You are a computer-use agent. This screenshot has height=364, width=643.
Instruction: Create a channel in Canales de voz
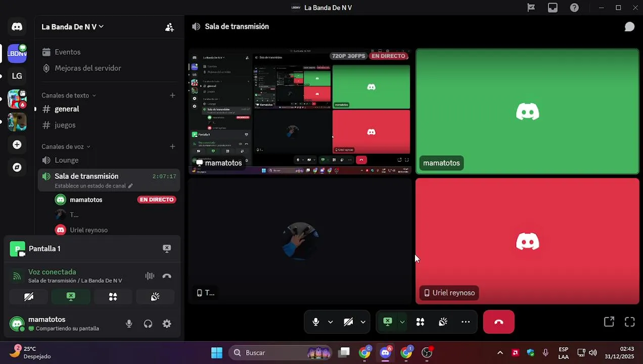click(172, 147)
